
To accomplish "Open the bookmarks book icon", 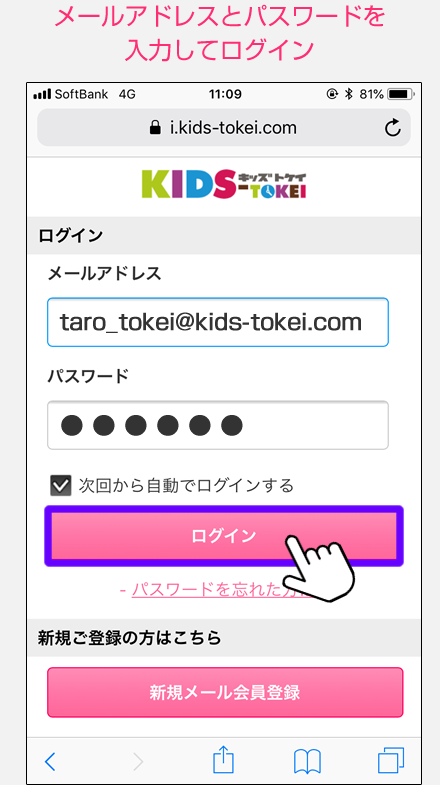I will click(307, 761).
